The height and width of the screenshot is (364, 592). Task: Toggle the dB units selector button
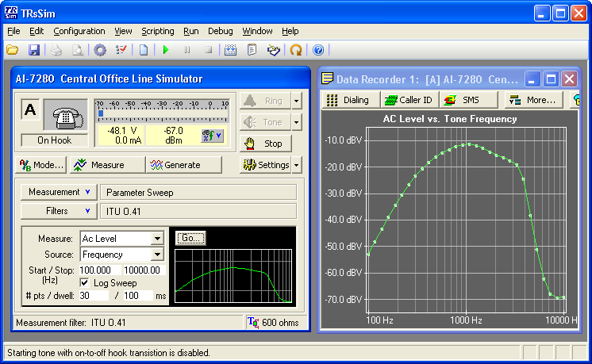point(212,136)
